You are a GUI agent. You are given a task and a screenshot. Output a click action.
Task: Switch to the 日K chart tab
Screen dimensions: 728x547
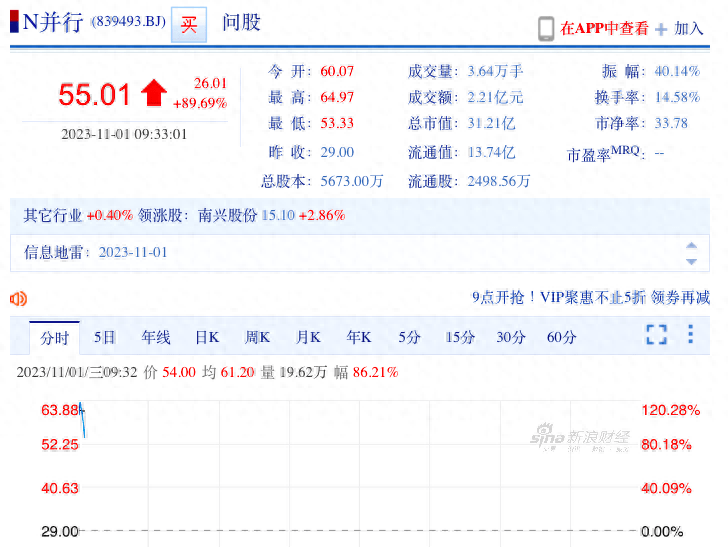pyautogui.click(x=207, y=337)
